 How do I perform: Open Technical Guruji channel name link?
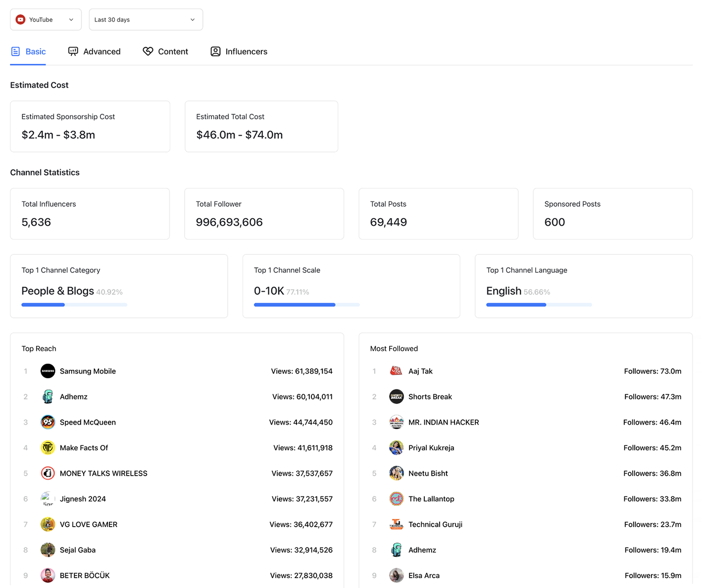[x=435, y=524]
